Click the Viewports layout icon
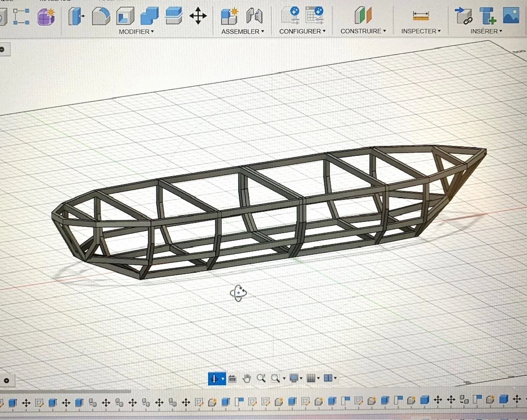The height and width of the screenshot is (420, 527). (328, 378)
